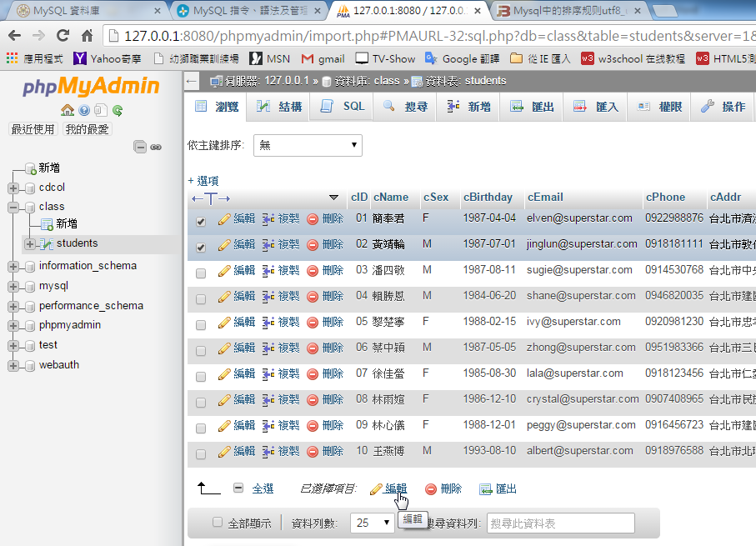Viewport: 756px width, 546px height.
Task: Expand the mysql database node
Action: point(13,287)
